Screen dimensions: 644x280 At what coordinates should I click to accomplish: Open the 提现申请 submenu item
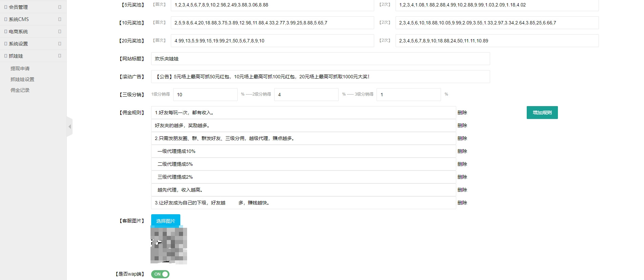(20, 68)
